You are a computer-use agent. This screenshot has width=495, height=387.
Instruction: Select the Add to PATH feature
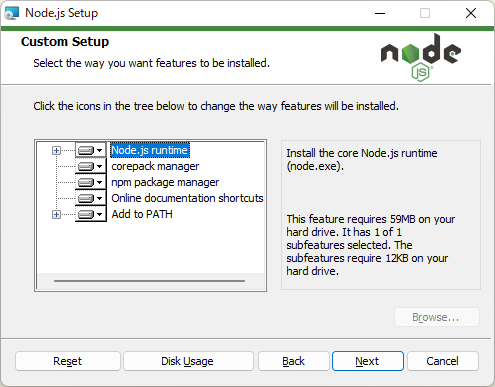point(142,214)
